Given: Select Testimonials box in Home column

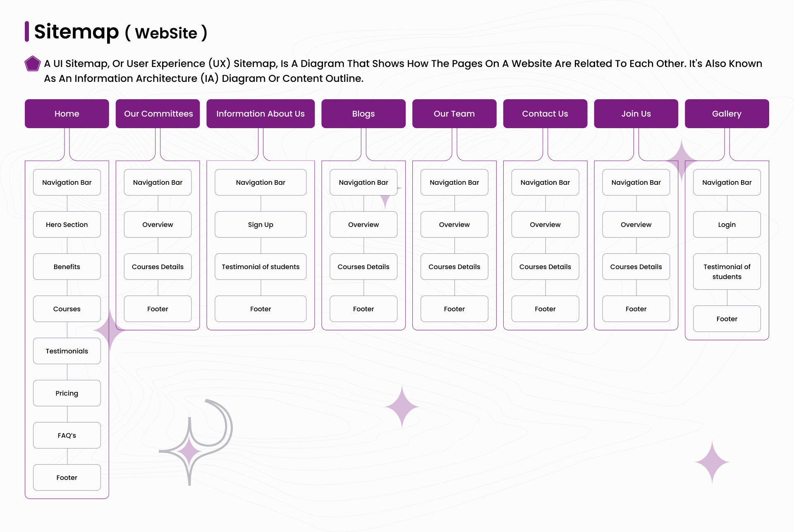Looking at the screenshot, I should click(x=67, y=351).
